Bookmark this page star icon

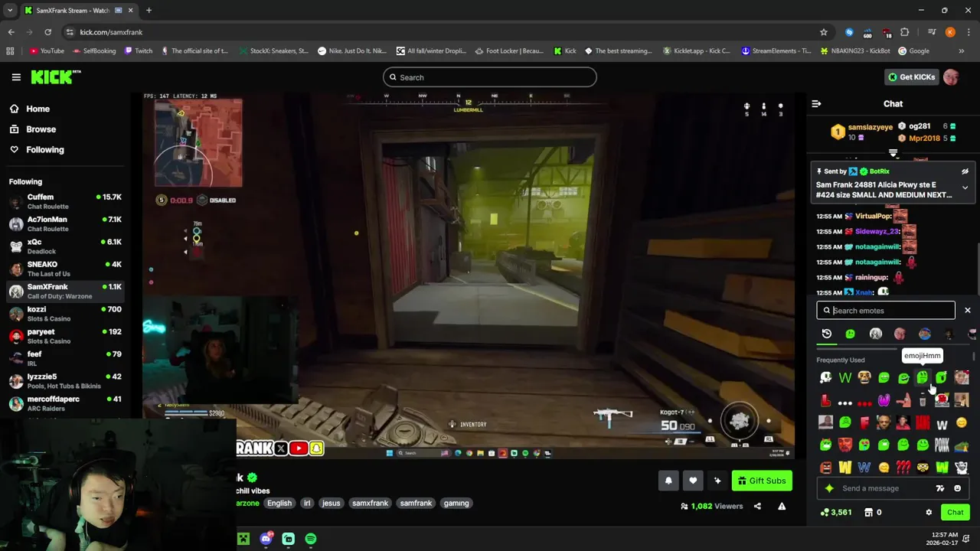(x=823, y=32)
